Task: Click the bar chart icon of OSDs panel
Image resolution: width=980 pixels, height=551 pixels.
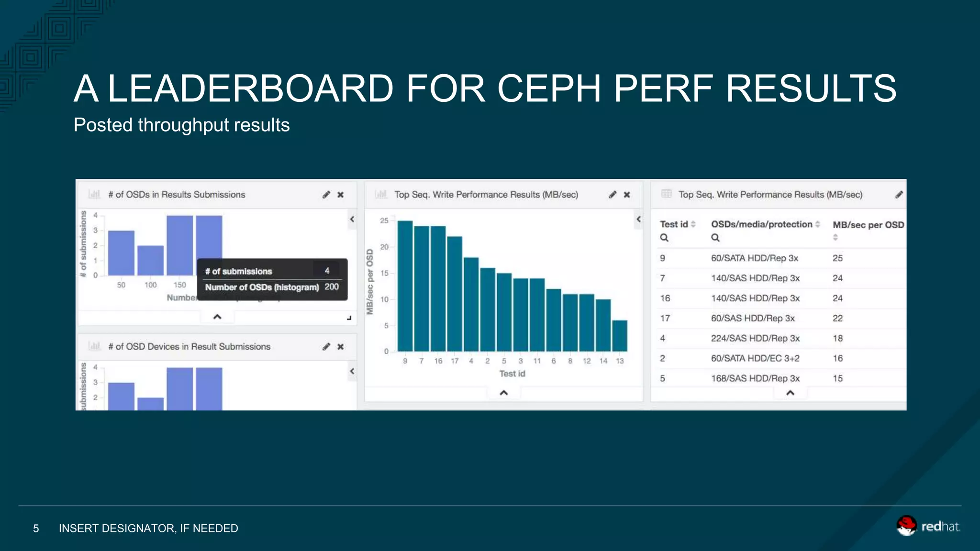Action: (x=94, y=194)
